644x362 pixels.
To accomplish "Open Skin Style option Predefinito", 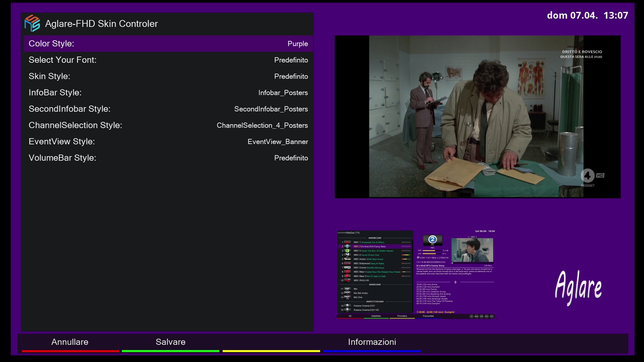I will pos(290,76).
